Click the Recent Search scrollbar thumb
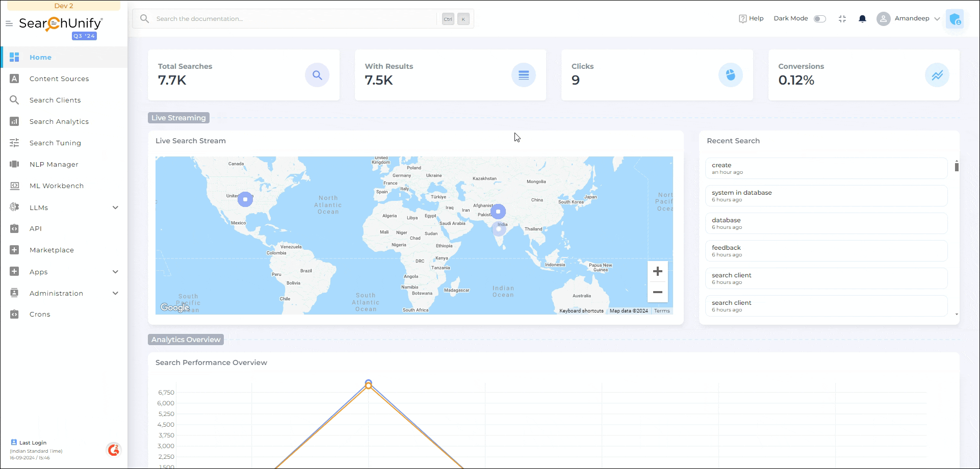 tap(957, 167)
